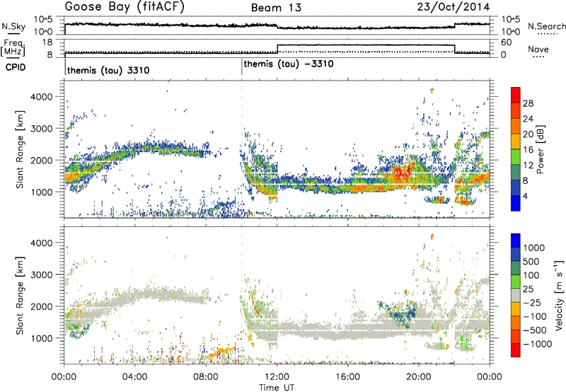Click the 'N.Search' legend label
Image resolution: width=566 pixels, height=392 pixels.
(x=547, y=26)
